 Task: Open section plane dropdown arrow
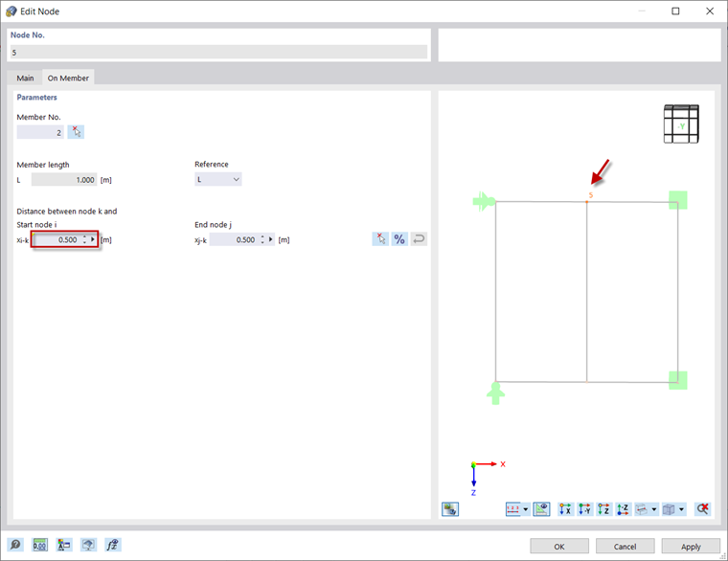click(x=654, y=509)
